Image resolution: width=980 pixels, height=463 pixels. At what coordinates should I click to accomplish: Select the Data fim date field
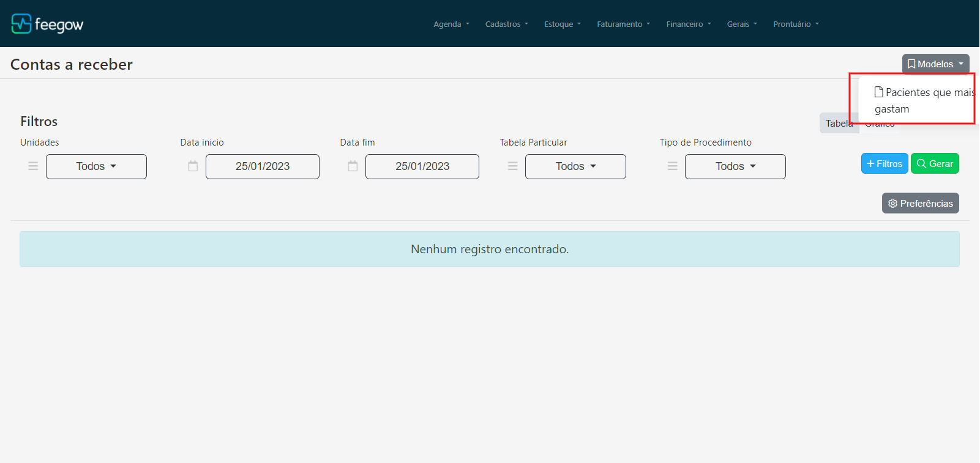(422, 166)
